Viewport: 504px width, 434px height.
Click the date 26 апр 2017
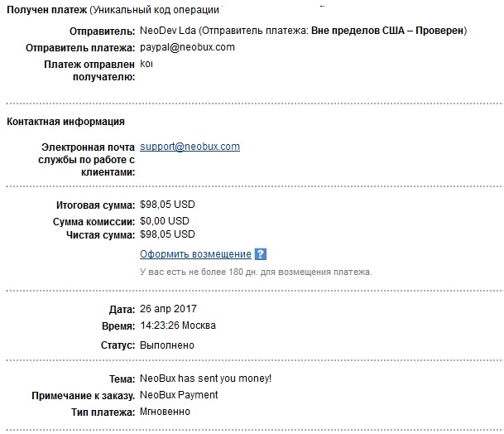(x=168, y=309)
